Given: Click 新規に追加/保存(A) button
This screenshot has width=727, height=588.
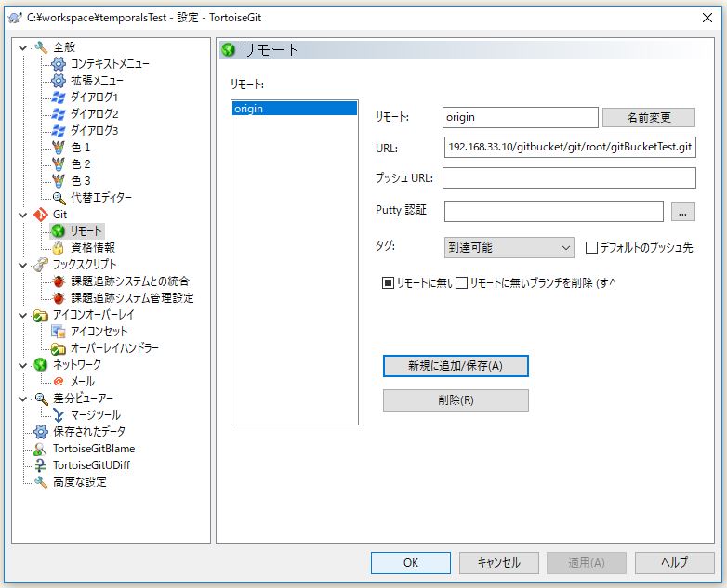Looking at the screenshot, I should click(x=456, y=366).
